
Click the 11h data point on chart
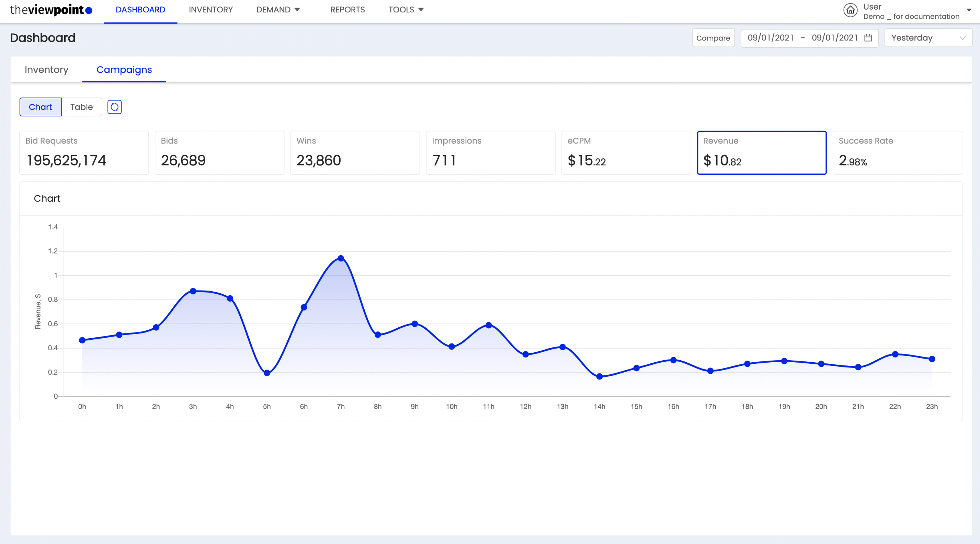click(x=489, y=325)
